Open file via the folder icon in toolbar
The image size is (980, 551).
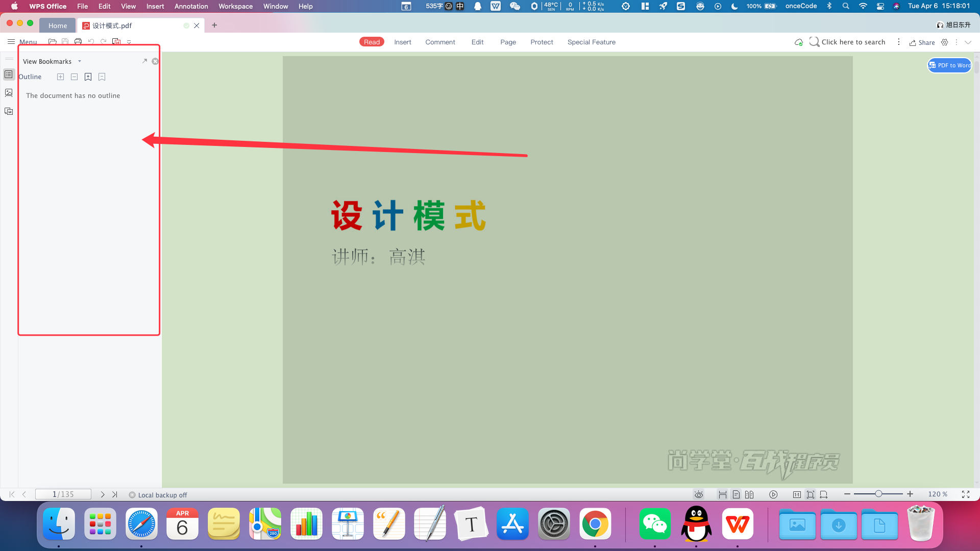(x=52, y=42)
